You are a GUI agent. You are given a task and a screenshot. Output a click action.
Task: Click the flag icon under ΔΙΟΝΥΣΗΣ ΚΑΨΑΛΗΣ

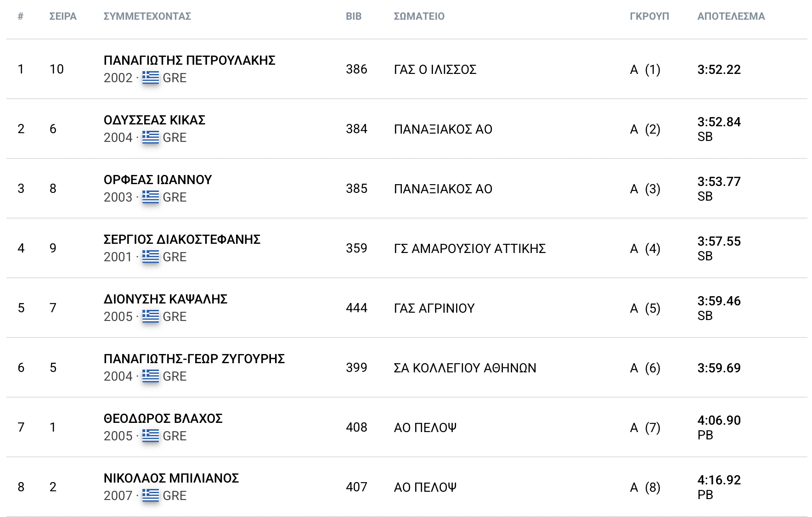click(150, 316)
